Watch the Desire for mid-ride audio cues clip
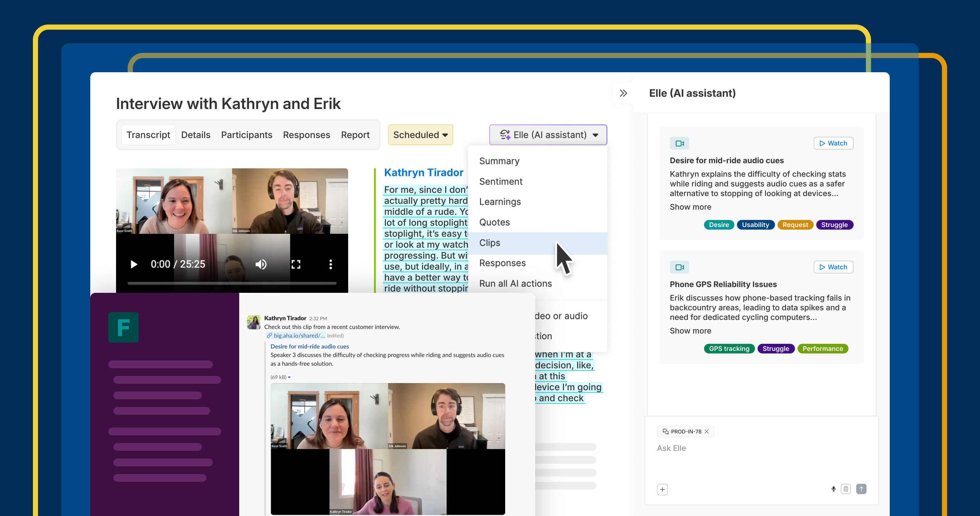The height and width of the screenshot is (516, 980). point(833,143)
